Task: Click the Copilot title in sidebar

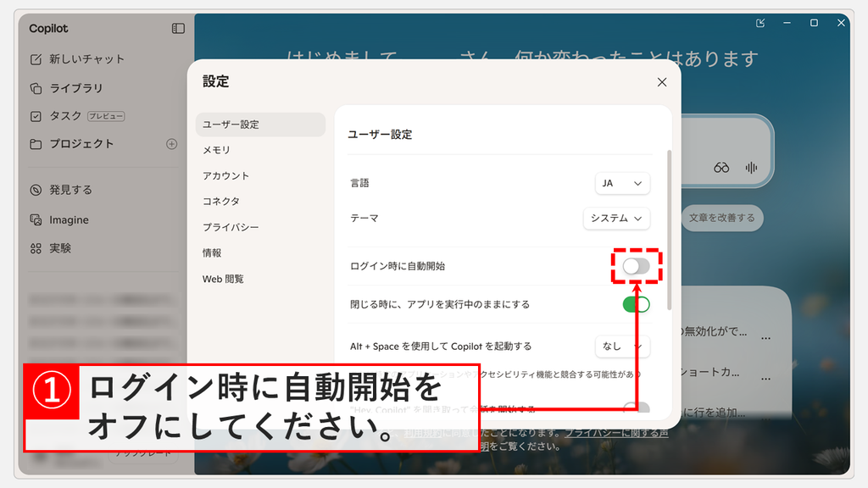Action: click(x=48, y=28)
